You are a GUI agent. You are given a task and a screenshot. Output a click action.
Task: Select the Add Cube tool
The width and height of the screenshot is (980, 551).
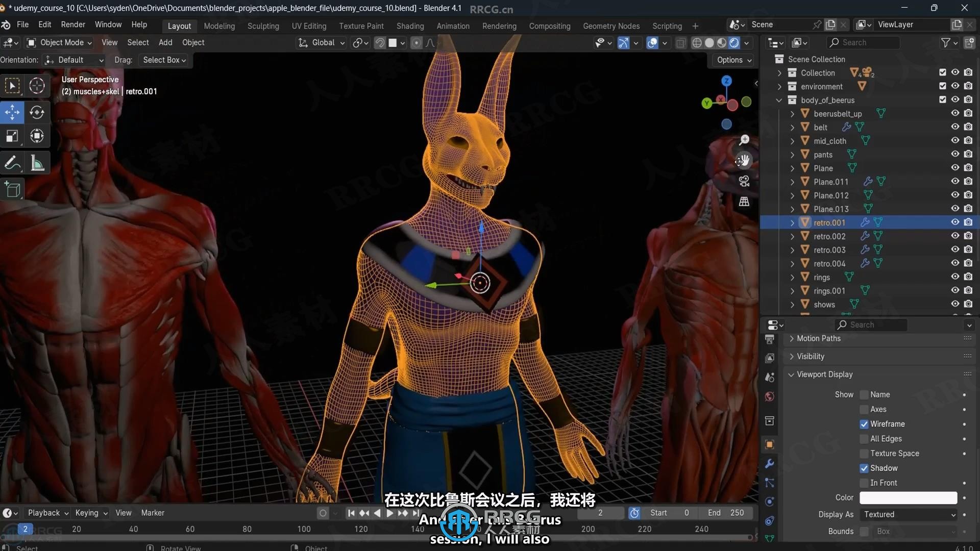coord(12,190)
